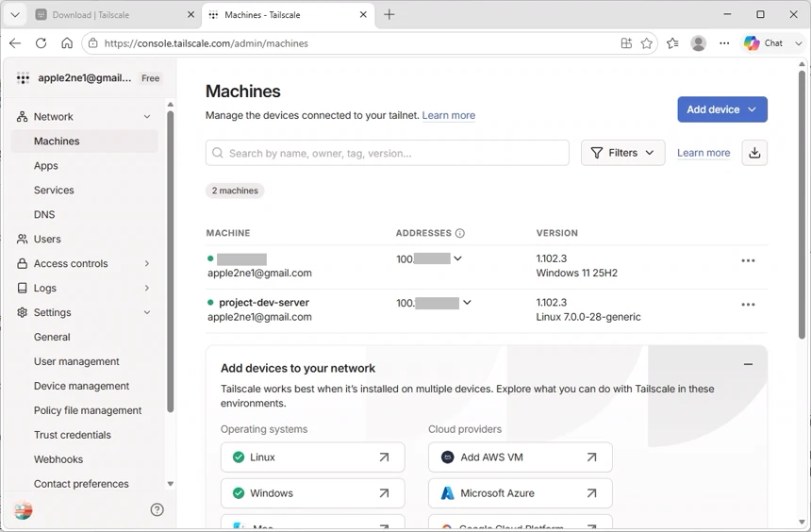Open the split screen icon in address bar
The width and height of the screenshot is (811, 532).
click(x=626, y=43)
